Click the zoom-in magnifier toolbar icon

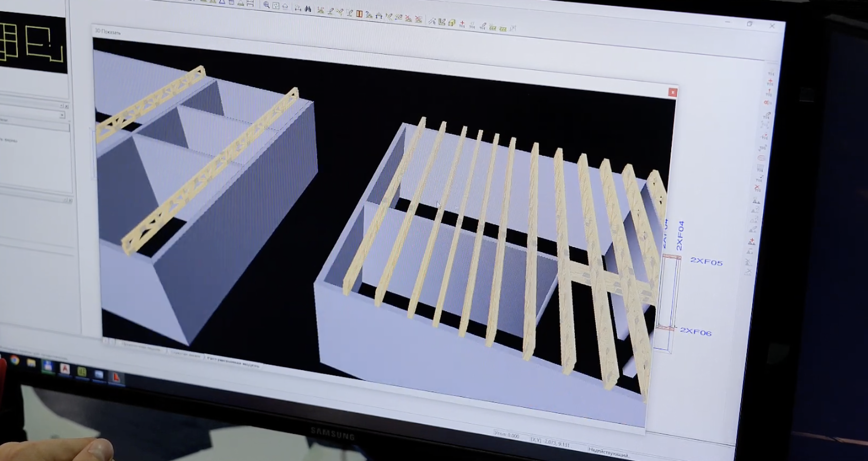266,5
